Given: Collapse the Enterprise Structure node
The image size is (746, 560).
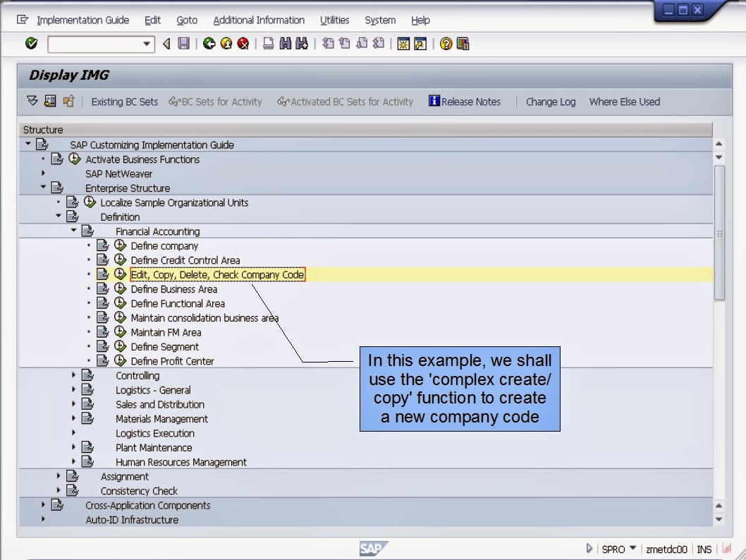Looking at the screenshot, I should [43, 187].
